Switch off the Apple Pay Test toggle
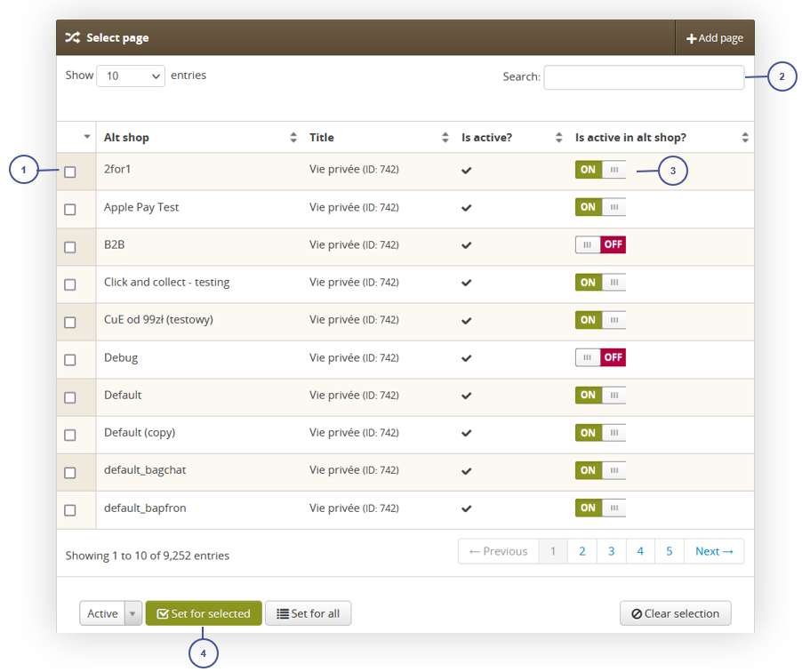This screenshot has width=802, height=672. [x=600, y=207]
